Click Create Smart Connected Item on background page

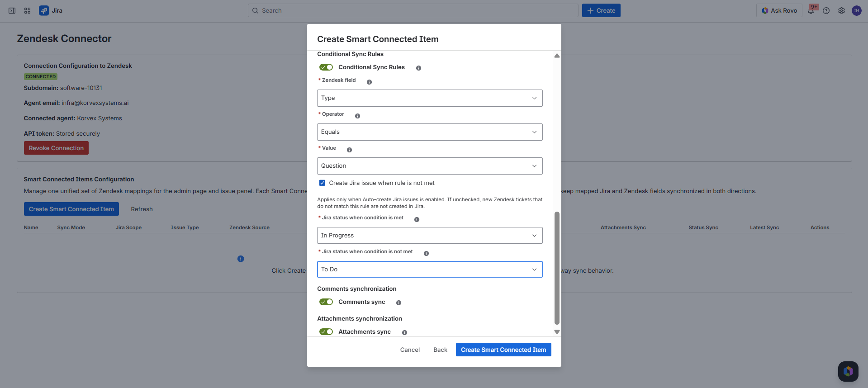click(71, 209)
